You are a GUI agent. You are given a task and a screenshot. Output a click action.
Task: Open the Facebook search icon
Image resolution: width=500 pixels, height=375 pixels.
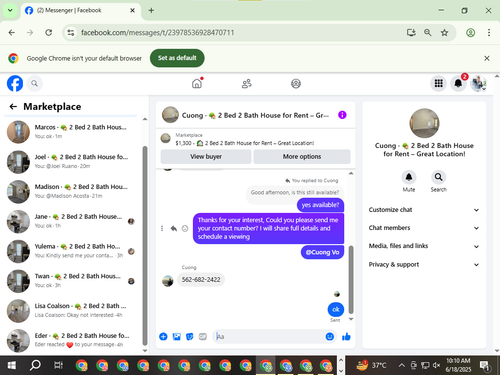(34, 83)
